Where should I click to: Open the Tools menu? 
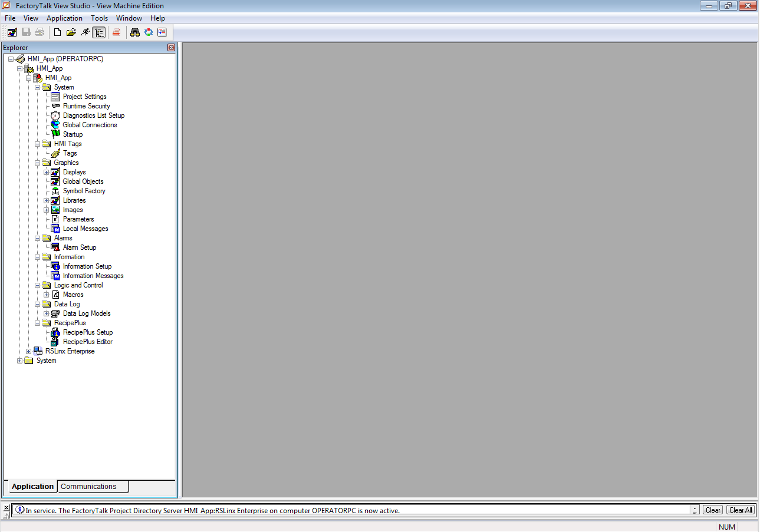(99, 18)
